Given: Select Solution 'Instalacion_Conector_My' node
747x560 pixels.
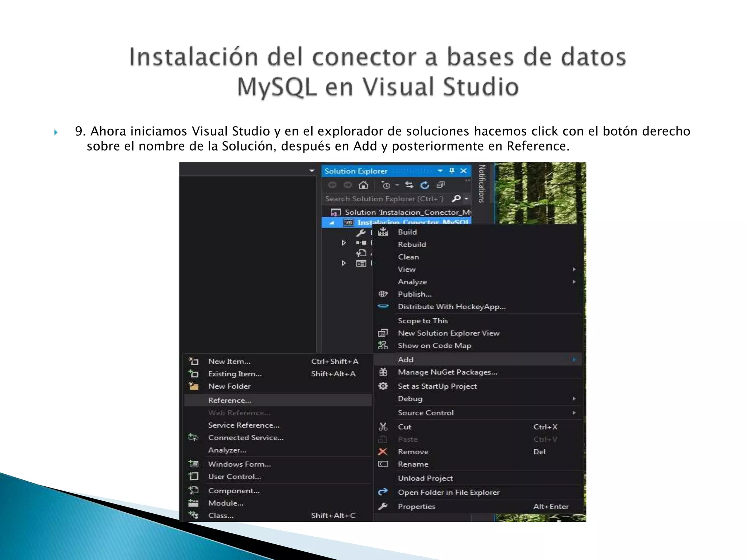Looking at the screenshot, I should pyautogui.click(x=400, y=212).
